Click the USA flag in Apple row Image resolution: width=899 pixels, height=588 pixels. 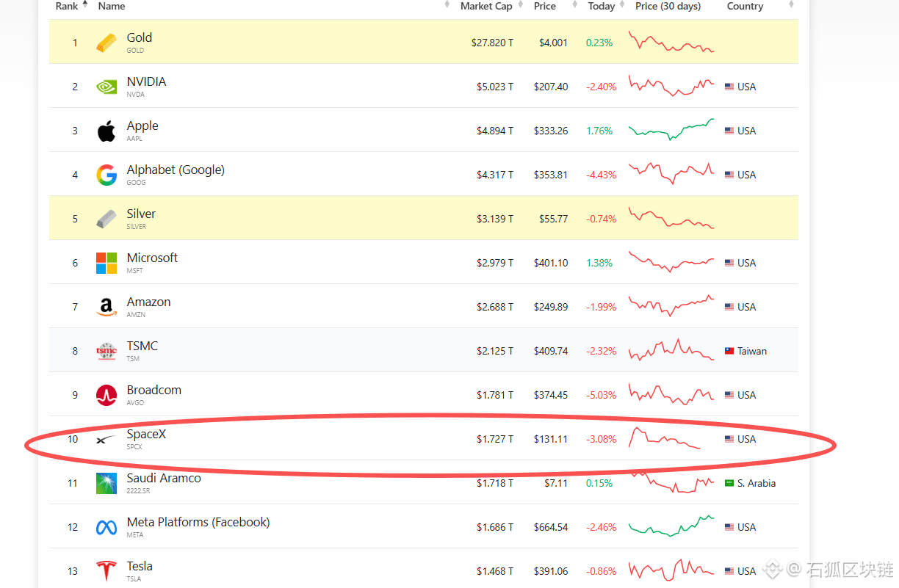pos(729,131)
